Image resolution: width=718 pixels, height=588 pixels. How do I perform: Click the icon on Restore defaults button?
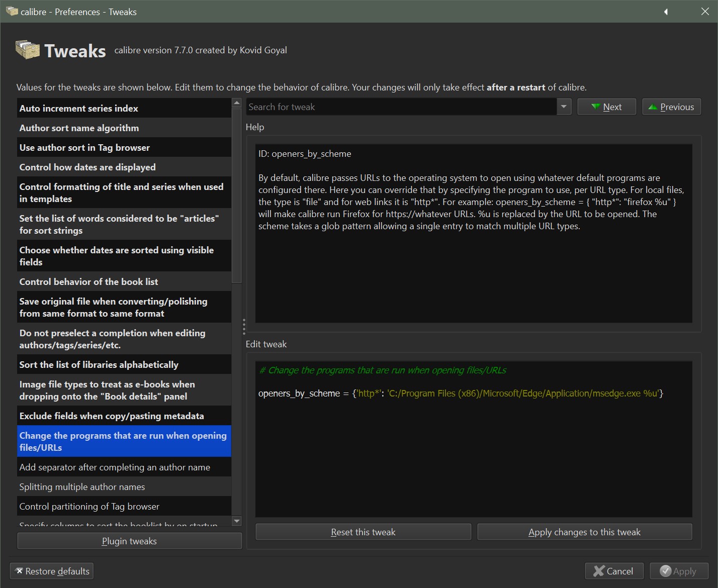point(19,571)
